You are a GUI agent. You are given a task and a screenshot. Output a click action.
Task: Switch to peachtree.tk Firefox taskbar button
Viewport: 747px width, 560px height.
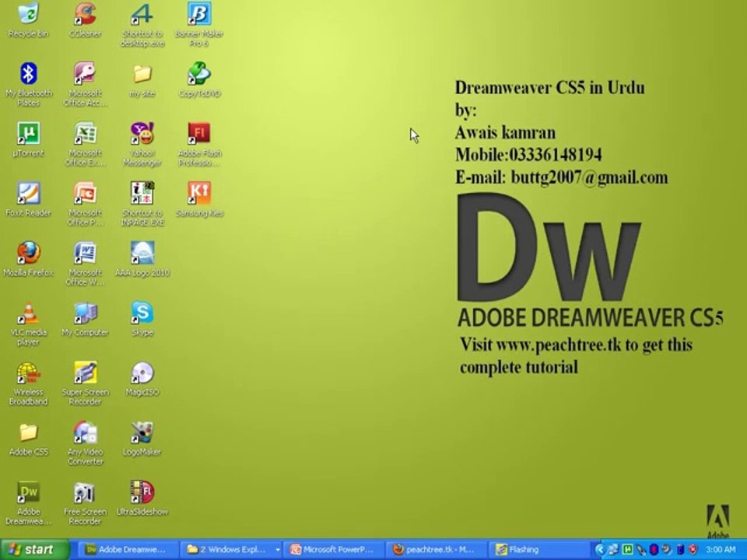[435, 550]
